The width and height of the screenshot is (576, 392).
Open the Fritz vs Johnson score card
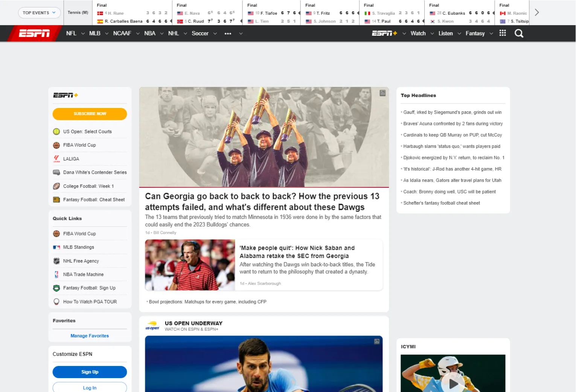click(330, 13)
